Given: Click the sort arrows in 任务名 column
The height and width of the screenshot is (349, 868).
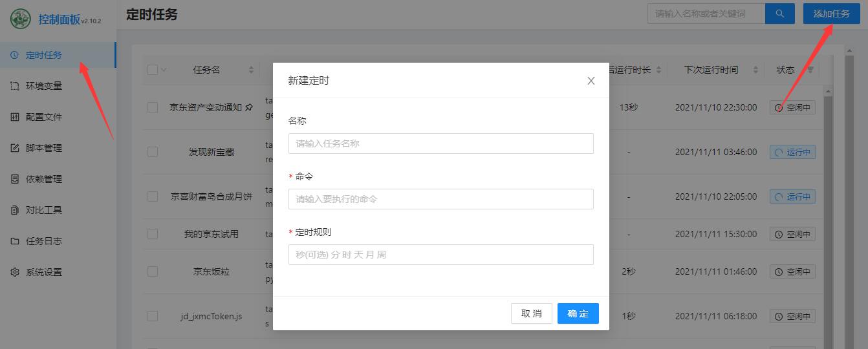Looking at the screenshot, I should tap(251, 70).
